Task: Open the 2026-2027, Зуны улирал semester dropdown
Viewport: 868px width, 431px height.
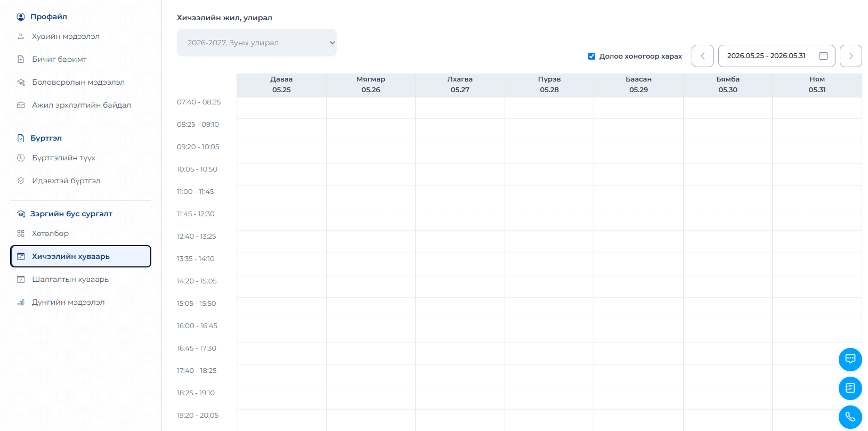Action: click(257, 43)
